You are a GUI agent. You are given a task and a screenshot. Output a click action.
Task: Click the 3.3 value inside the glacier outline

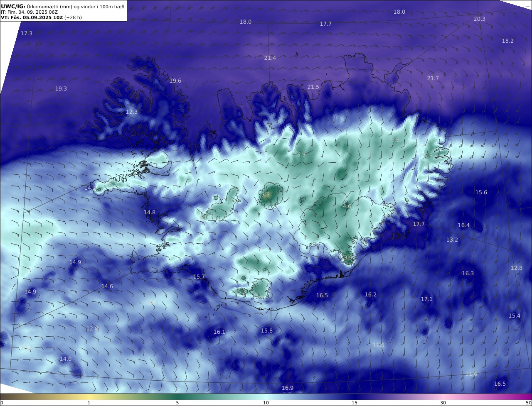(266, 194)
